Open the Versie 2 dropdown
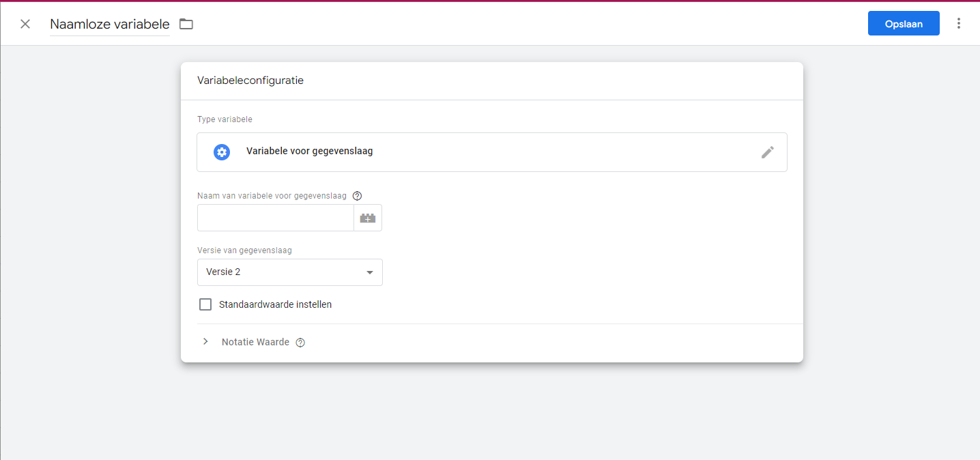 (x=290, y=272)
